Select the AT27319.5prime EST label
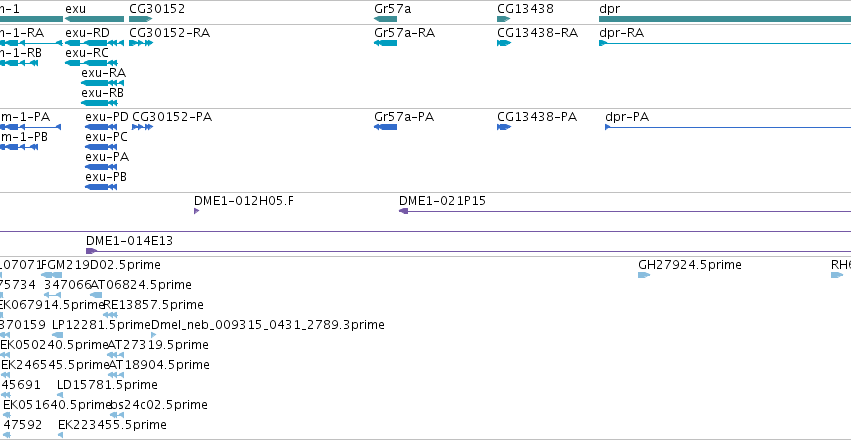This screenshot has width=851, height=440. point(158,346)
